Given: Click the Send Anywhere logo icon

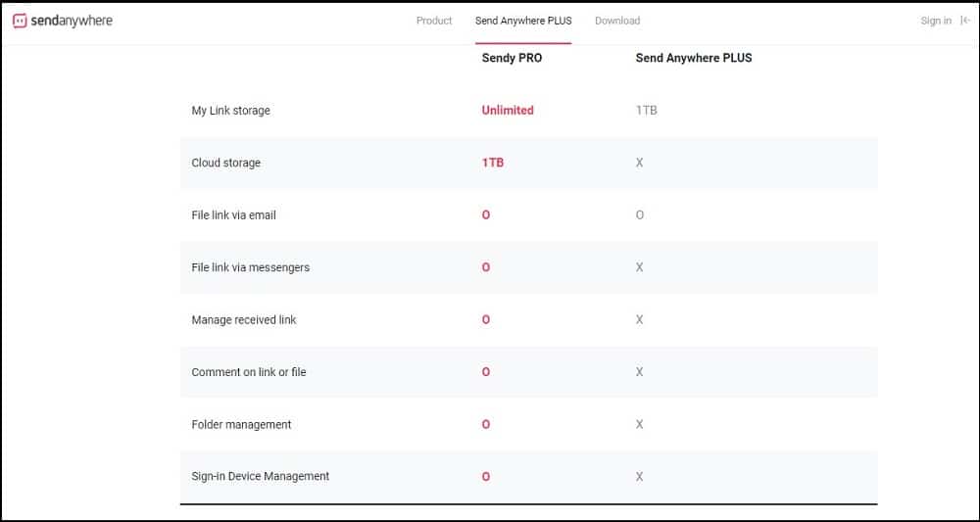Looking at the screenshot, I should 20,21.
